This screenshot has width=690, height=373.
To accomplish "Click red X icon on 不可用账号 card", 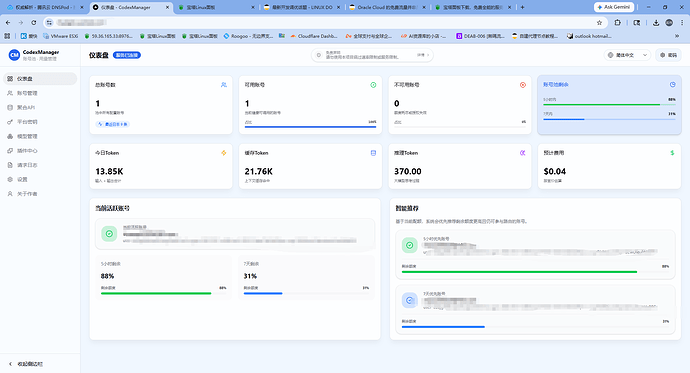I will 523,85.
